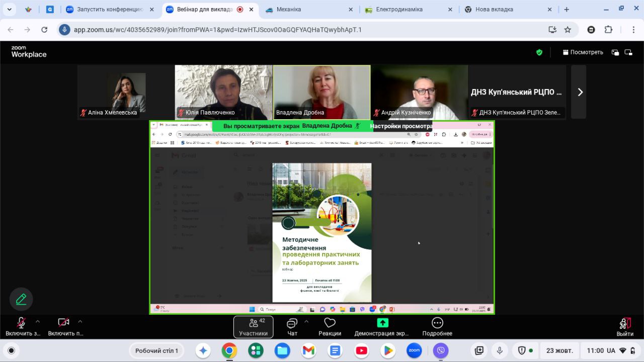Click the green annotation pencil button
The width and height of the screenshot is (644, 362).
[x=21, y=299]
